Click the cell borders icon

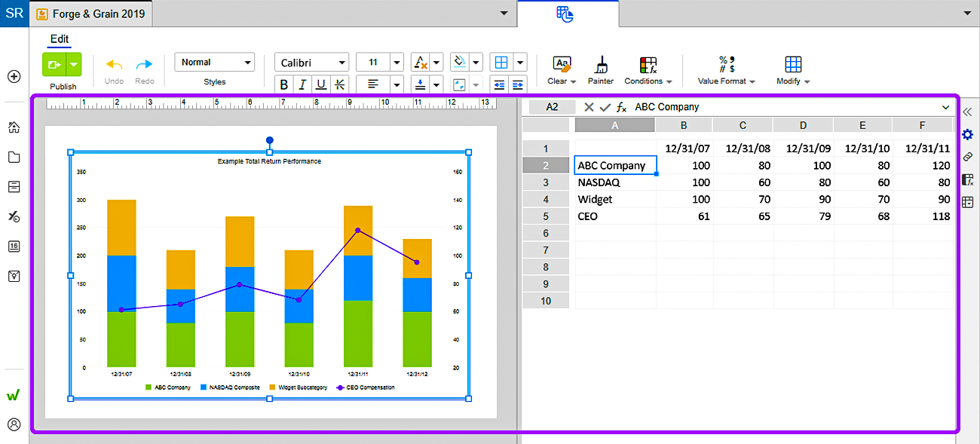[x=501, y=62]
